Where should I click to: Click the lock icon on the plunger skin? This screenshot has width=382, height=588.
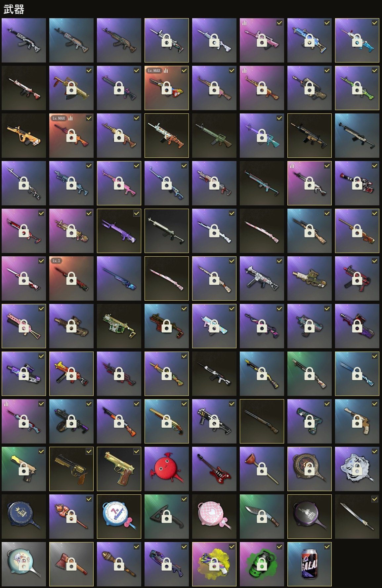coord(262,469)
